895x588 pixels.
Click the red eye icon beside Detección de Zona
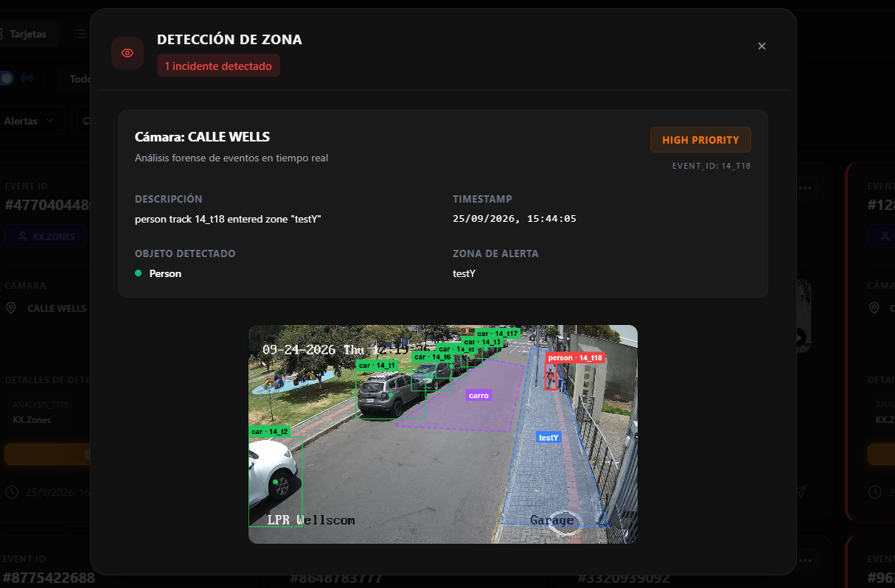point(128,53)
